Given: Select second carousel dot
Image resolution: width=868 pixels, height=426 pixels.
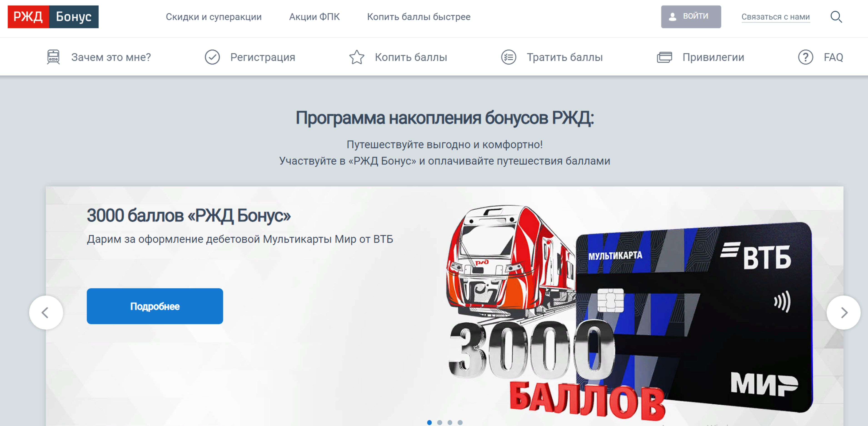Looking at the screenshot, I should click(439, 422).
